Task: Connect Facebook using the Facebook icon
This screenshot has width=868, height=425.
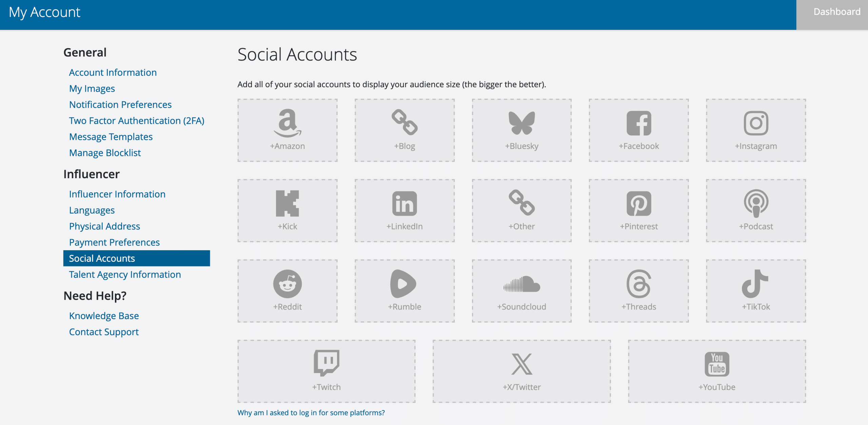Action: click(x=639, y=123)
